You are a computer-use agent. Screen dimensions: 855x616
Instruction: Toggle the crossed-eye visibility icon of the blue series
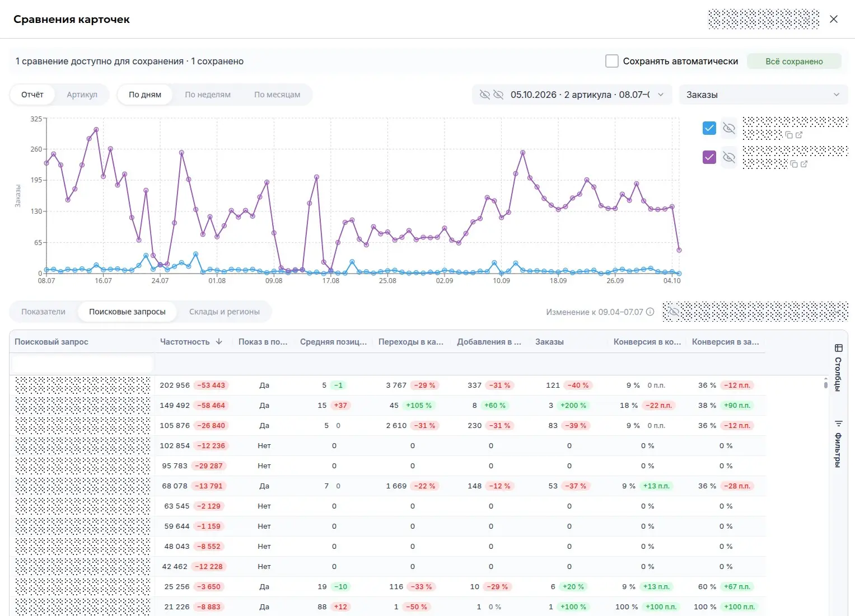point(728,128)
